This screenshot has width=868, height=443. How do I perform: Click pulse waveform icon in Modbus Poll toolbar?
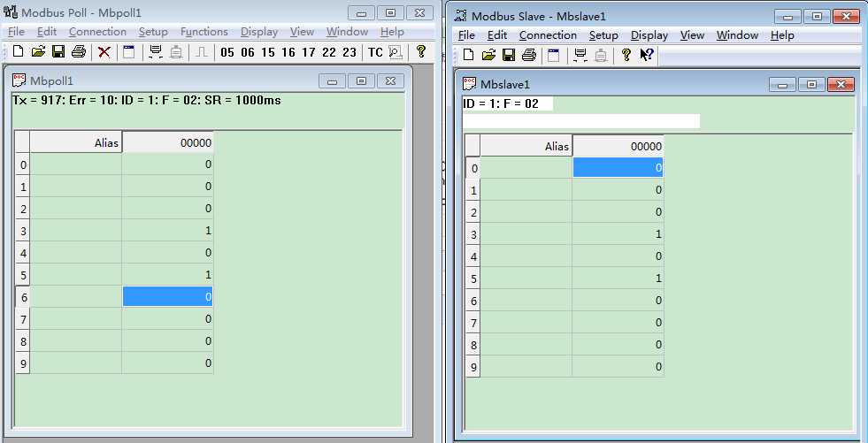tap(202, 52)
